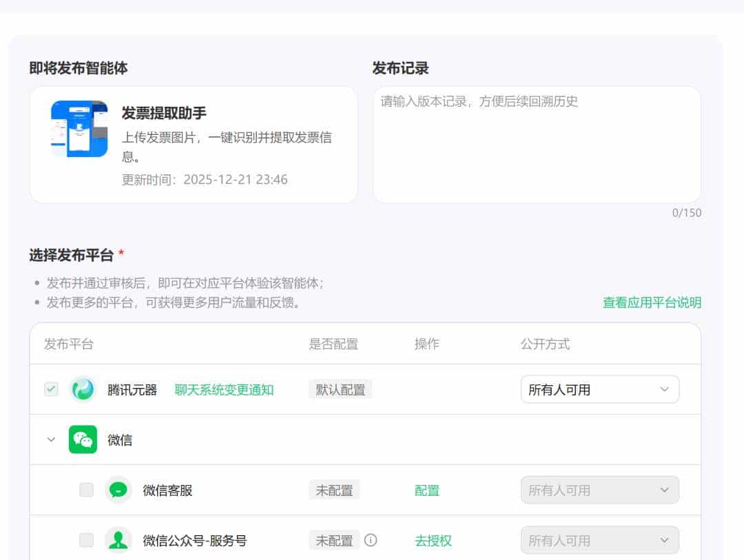The width and height of the screenshot is (744, 560).
Task: Click the 配置 link for 微信客服
Action: [x=428, y=490]
